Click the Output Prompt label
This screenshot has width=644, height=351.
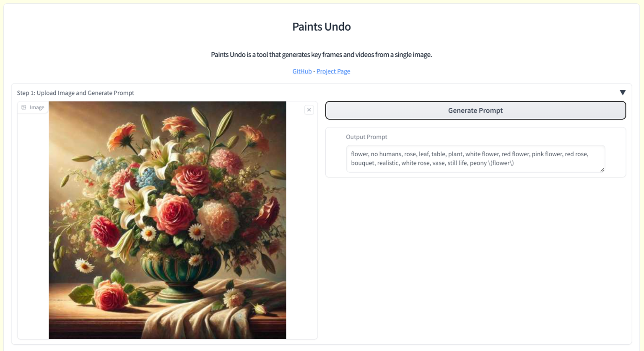click(x=366, y=137)
